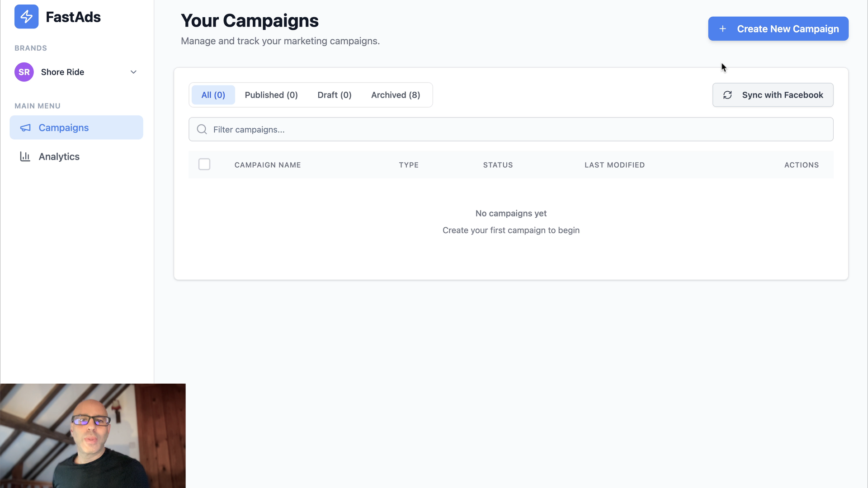868x488 pixels.
Task: Click the plus icon on Create New Campaign
Action: [x=722, y=28]
